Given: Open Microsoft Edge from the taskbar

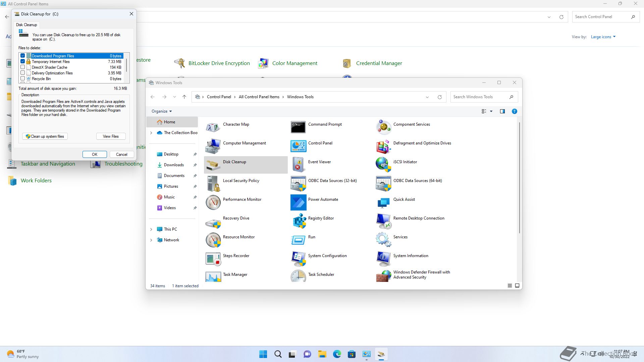Looking at the screenshot, I should (337, 354).
